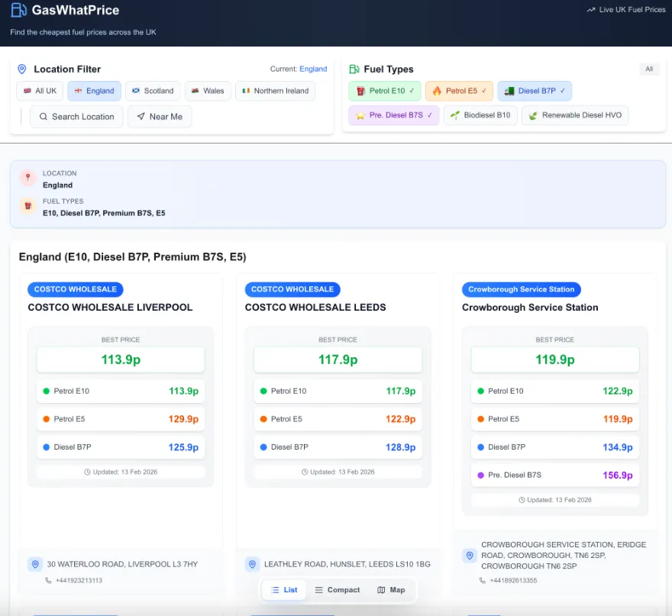Click the Fuel Types pump icon
This screenshot has width=672, height=616.
pos(354,69)
